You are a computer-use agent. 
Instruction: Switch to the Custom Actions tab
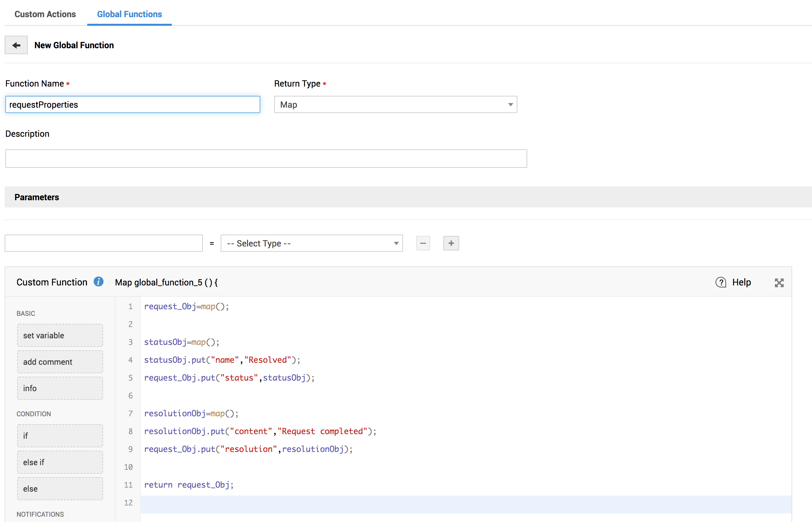click(45, 14)
